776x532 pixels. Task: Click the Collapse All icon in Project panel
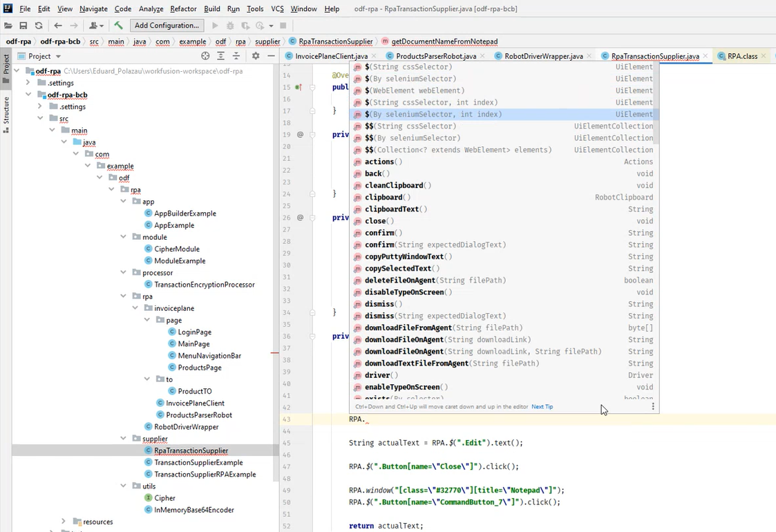[236, 56]
